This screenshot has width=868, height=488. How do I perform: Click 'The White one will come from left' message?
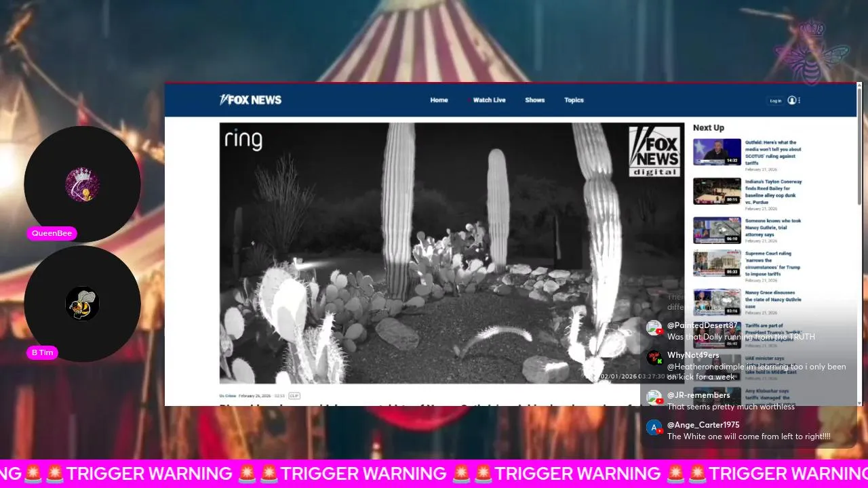[749, 436]
